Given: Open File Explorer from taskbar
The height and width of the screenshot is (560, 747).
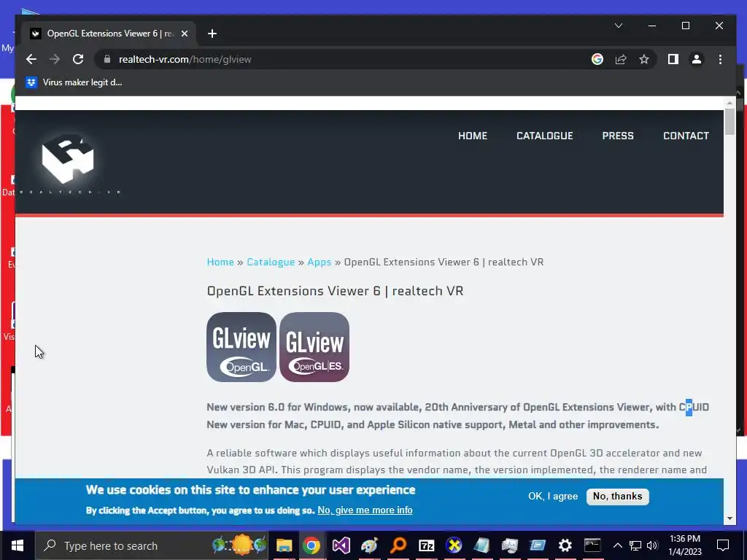Looking at the screenshot, I should click(284, 545).
